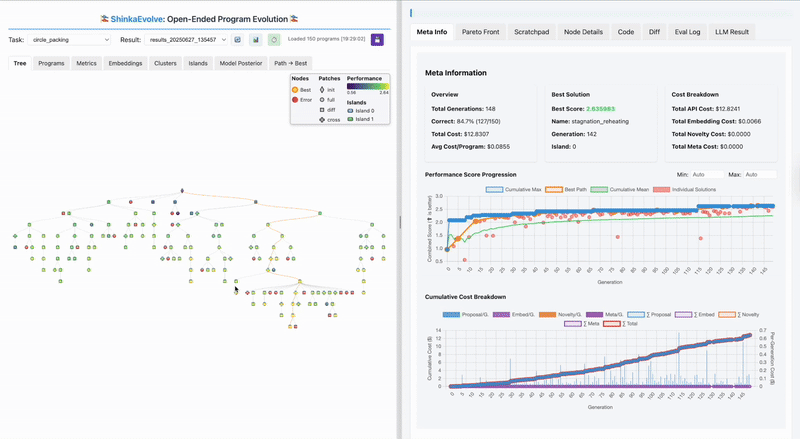Screen dimensions: 800x439
Task: Click the bar chart icon button
Action: tap(256, 39)
